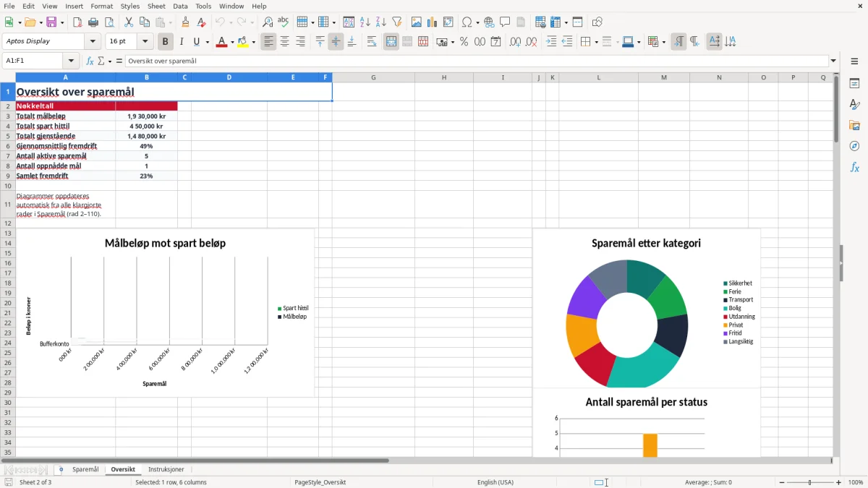Toggle Merge and Center Cells

coord(391,42)
